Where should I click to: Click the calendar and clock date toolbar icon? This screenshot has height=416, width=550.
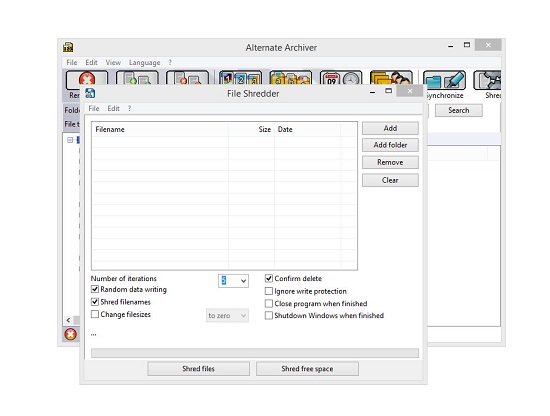pyautogui.click(x=341, y=78)
